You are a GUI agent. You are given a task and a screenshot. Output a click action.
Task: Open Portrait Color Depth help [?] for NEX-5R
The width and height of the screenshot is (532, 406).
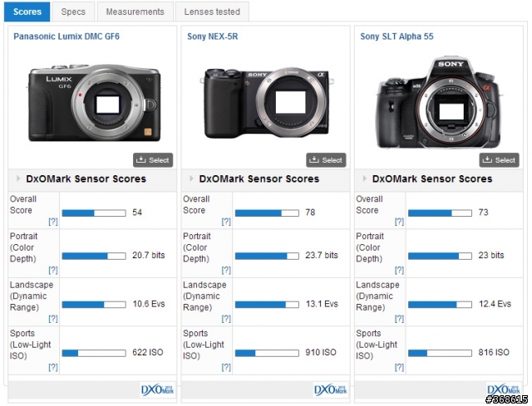(x=226, y=270)
